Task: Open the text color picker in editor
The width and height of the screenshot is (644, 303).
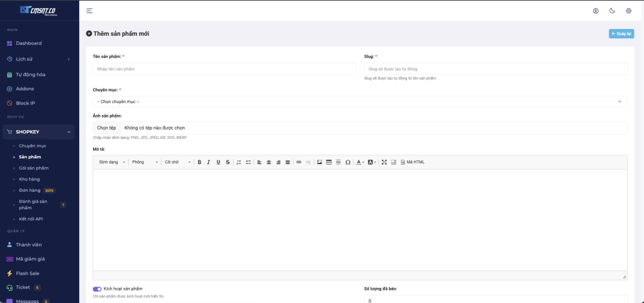Action: pos(360,162)
